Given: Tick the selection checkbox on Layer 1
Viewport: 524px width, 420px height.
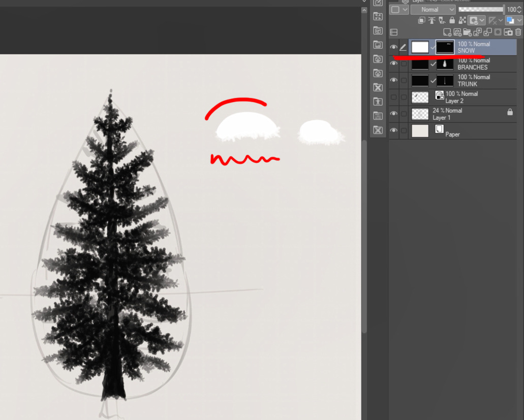Looking at the screenshot, I should click(x=404, y=114).
